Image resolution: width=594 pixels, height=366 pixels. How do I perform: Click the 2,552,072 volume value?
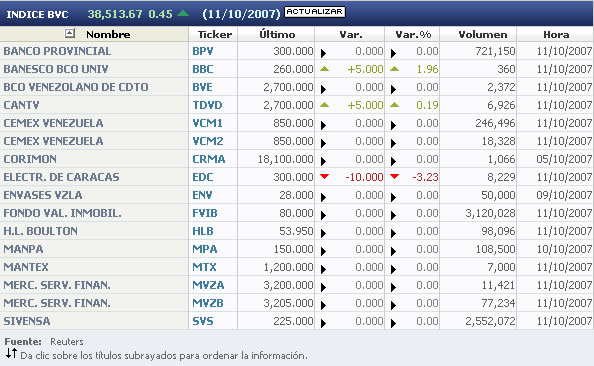pos(490,321)
